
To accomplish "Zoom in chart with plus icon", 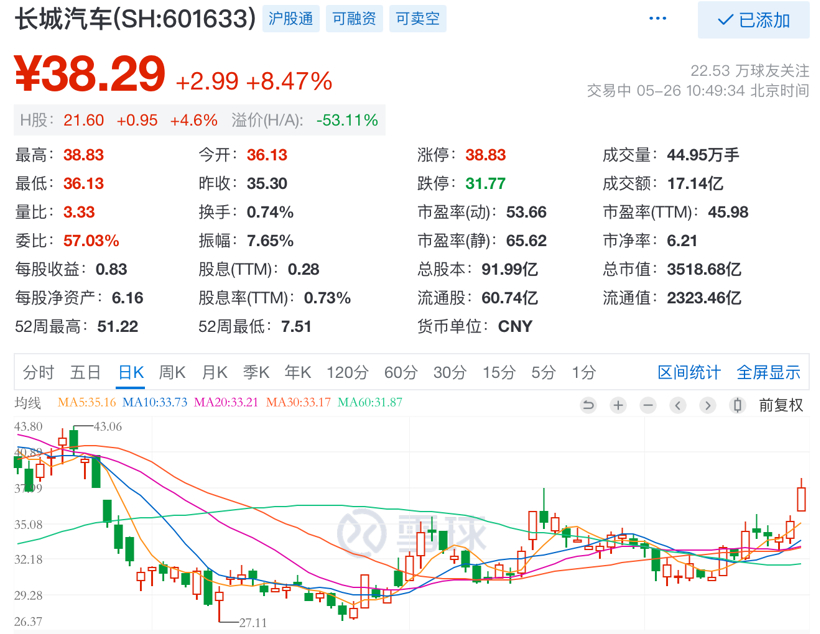I will click(x=618, y=405).
